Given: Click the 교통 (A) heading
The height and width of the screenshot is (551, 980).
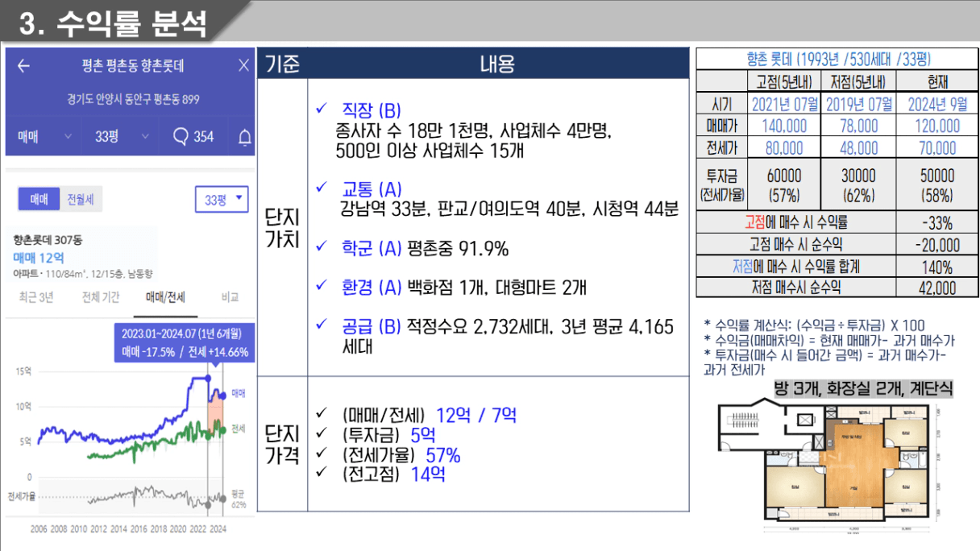Looking at the screenshot, I should tap(372, 188).
